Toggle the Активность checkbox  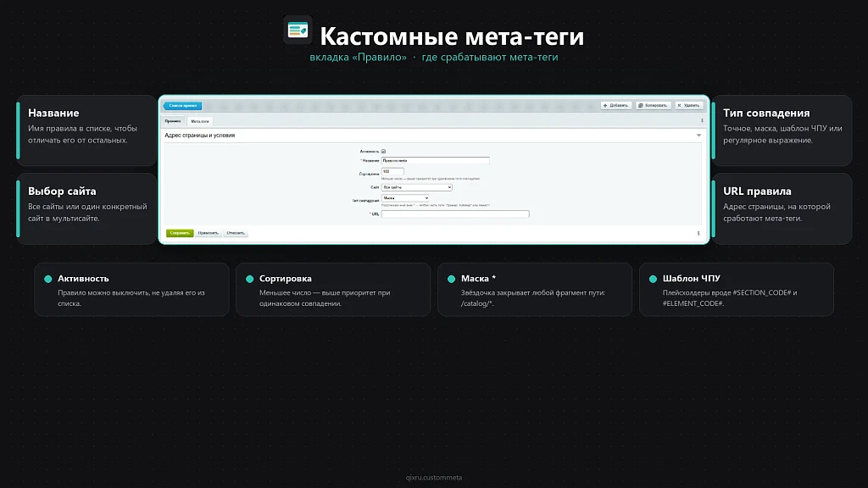click(x=383, y=151)
